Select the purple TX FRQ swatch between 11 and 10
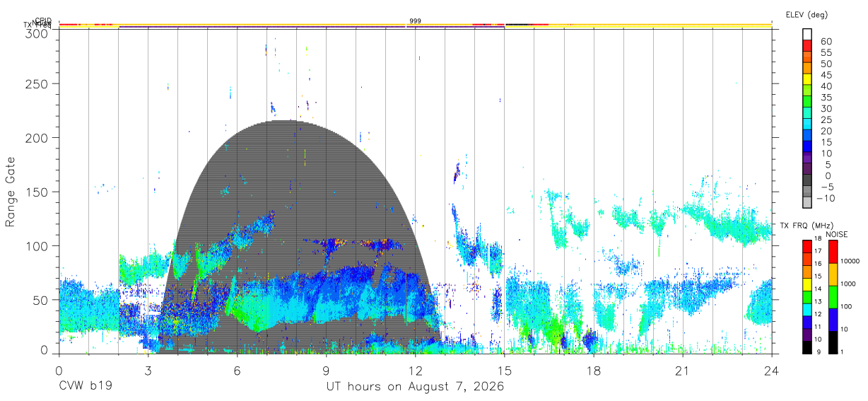This screenshot has width=868, height=401. pos(807,333)
